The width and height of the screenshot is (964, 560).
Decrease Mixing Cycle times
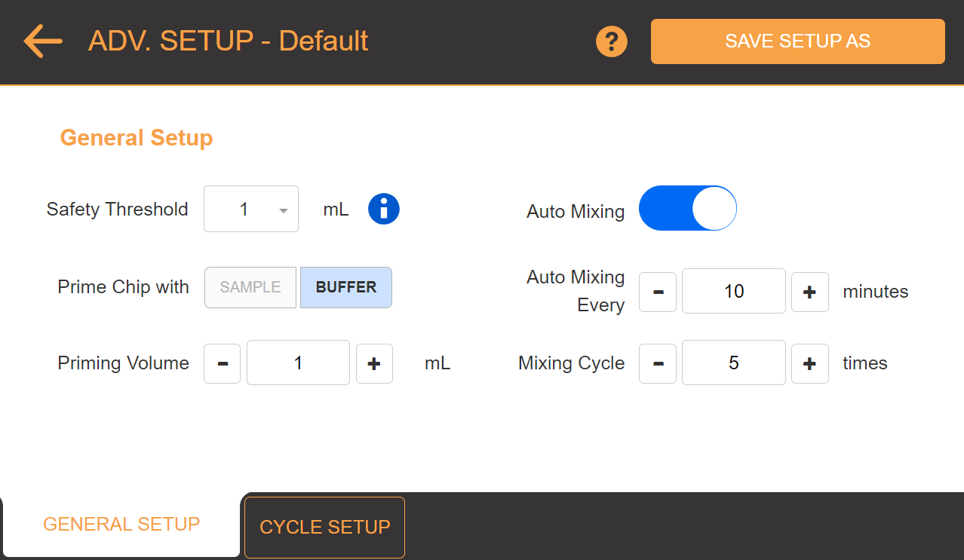pyautogui.click(x=658, y=363)
